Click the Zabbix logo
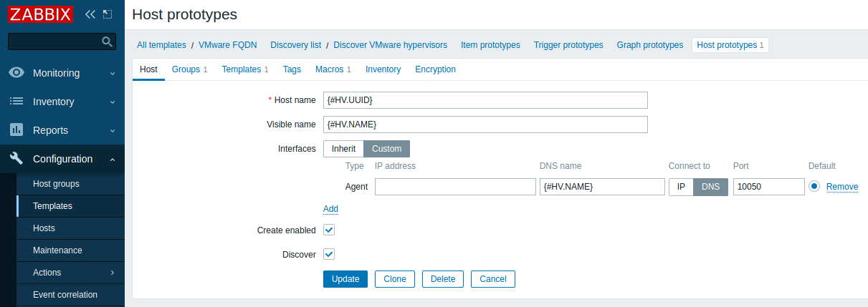The width and height of the screenshot is (868, 307). click(40, 14)
